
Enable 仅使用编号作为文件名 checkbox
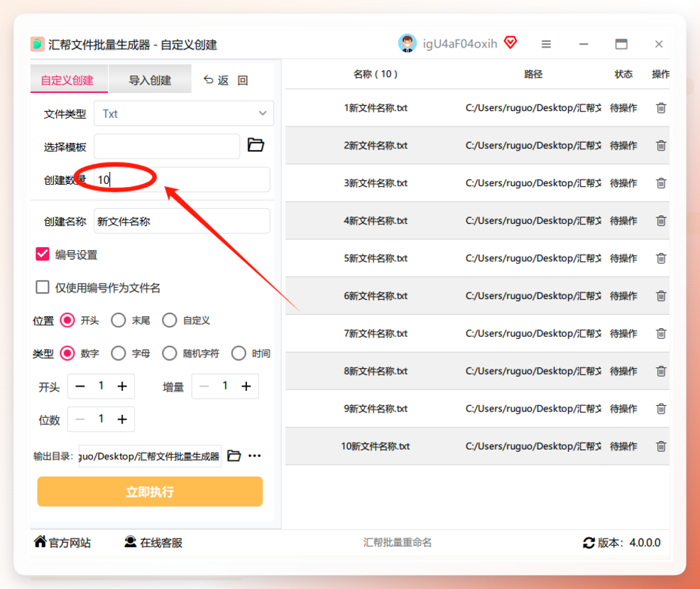[x=43, y=287]
